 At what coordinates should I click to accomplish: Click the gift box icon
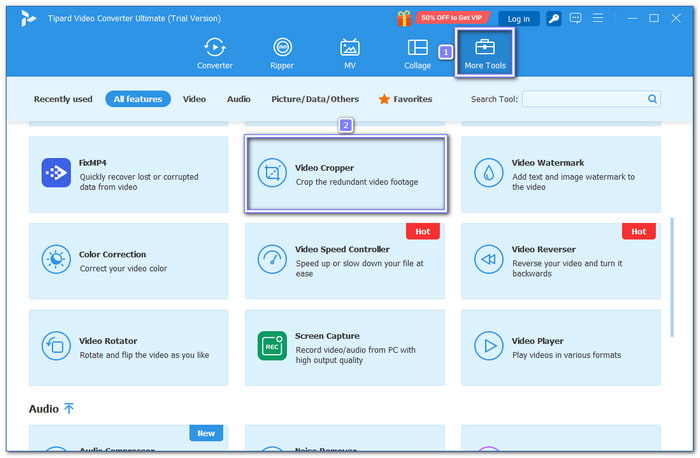[404, 18]
